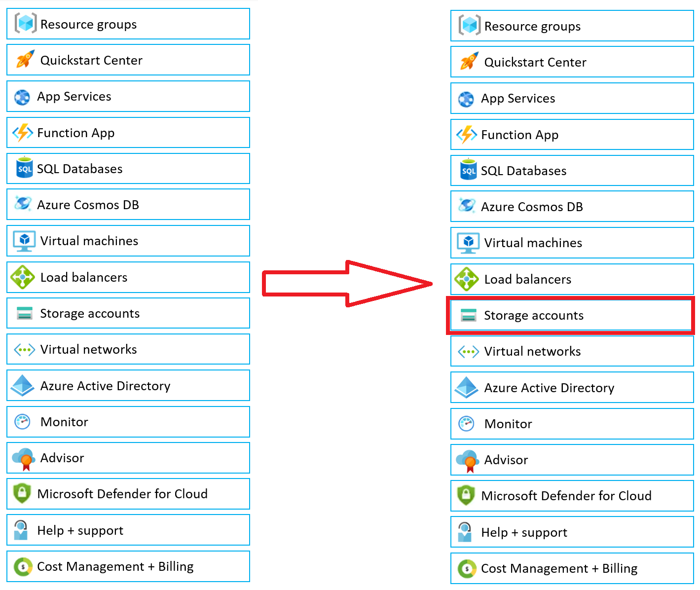
Task: Click the Resource groups cube icon
Action: (x=25, y=23)
